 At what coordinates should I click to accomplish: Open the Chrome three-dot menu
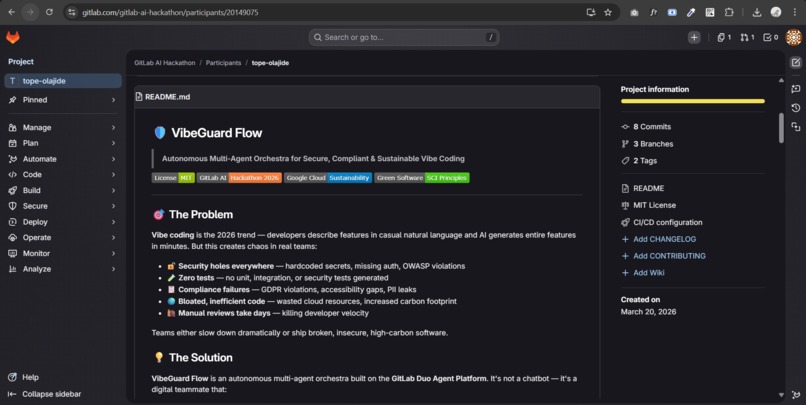(795, 12)
